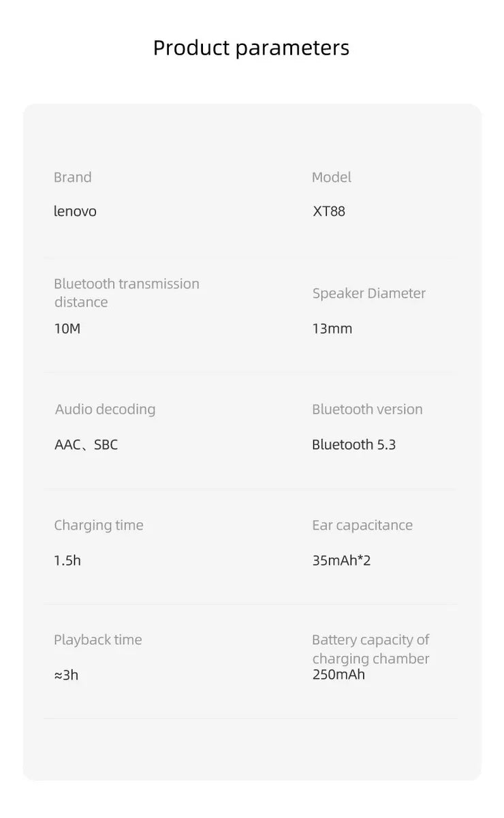The width and height of the screenshot is (504, 818).
Task: Select the AAC, SBC codec value
Action: 86,444
